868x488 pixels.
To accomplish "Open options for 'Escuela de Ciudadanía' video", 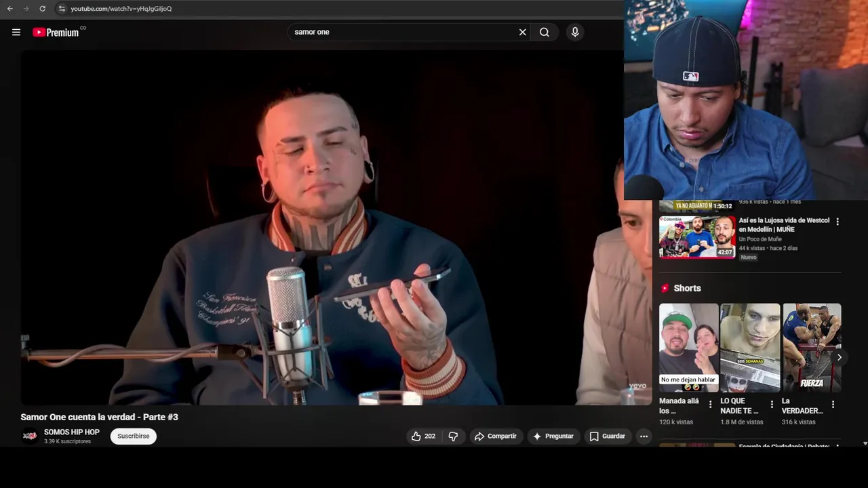I will tap(837, 446).
